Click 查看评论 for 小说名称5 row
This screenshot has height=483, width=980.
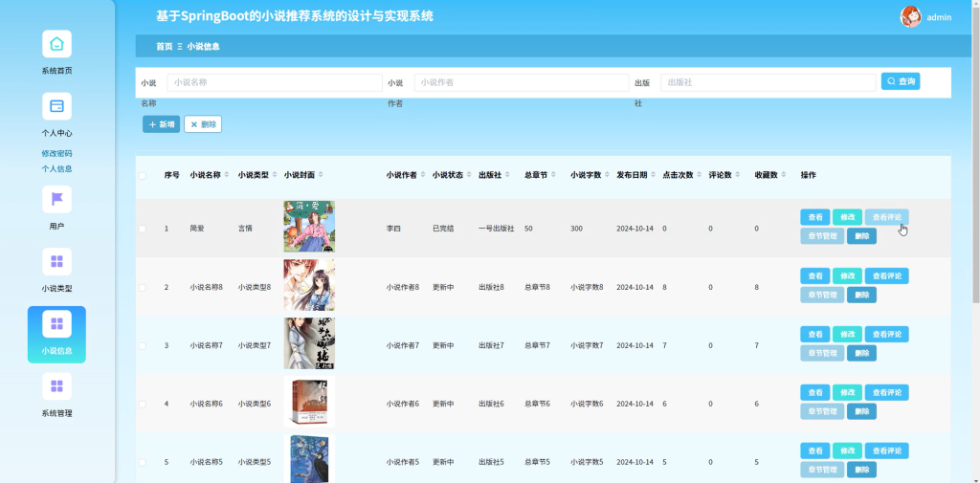coord(887,451)
